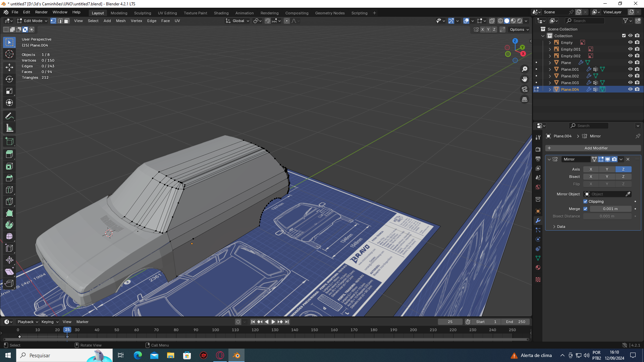Enable mirror on the X axis

tap(591, 169)
